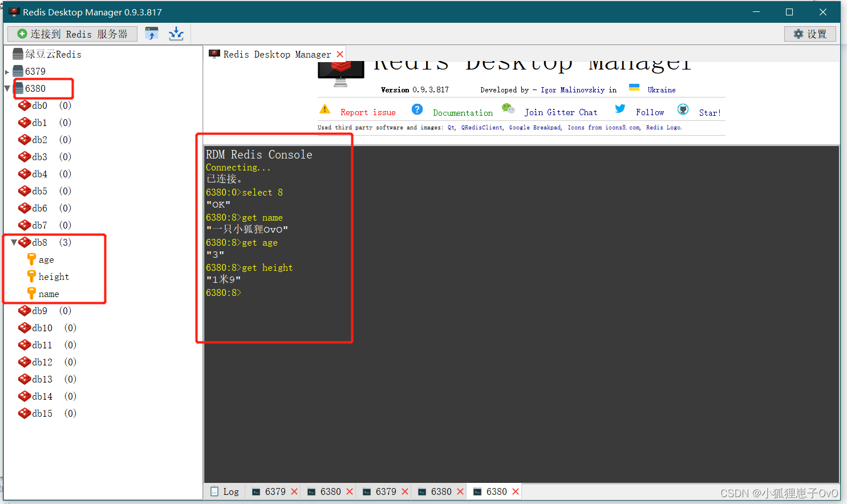The width and height of the screenshot is (847, 504).
Task: Click the db9 database icon
Action: point(25,311)
